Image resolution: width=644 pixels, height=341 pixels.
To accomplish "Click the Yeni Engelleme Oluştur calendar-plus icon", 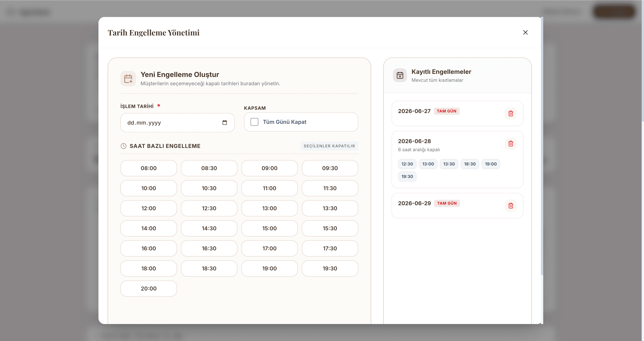I will tap(128, 79).
